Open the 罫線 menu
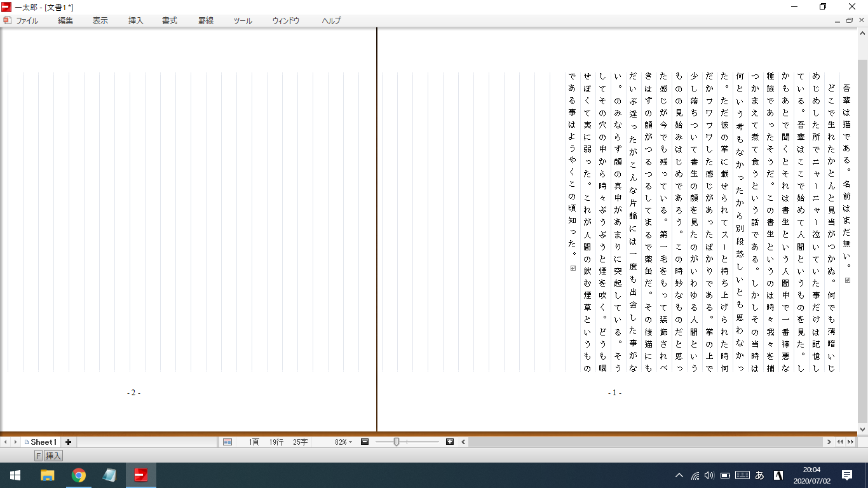Image resolution: width=868 pixels, height=488 pixels. click(206, 20)
